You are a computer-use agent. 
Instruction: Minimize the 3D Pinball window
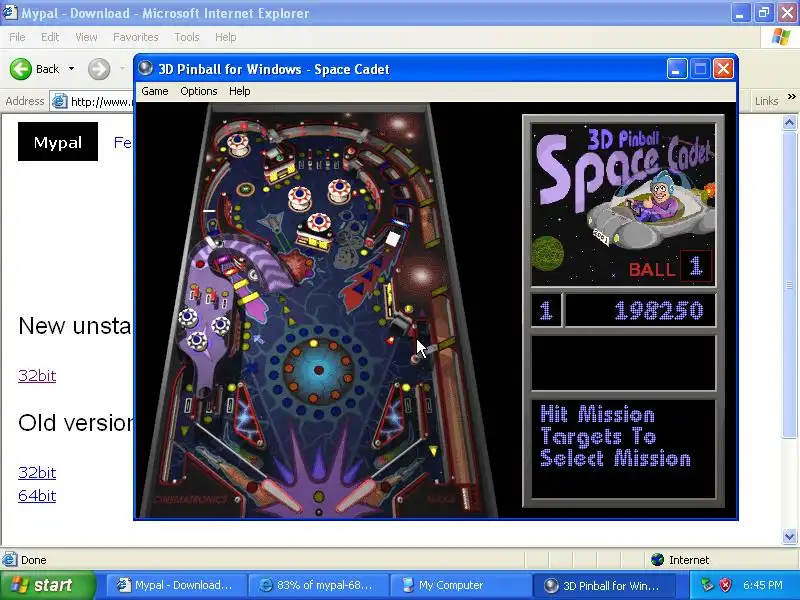677,69
